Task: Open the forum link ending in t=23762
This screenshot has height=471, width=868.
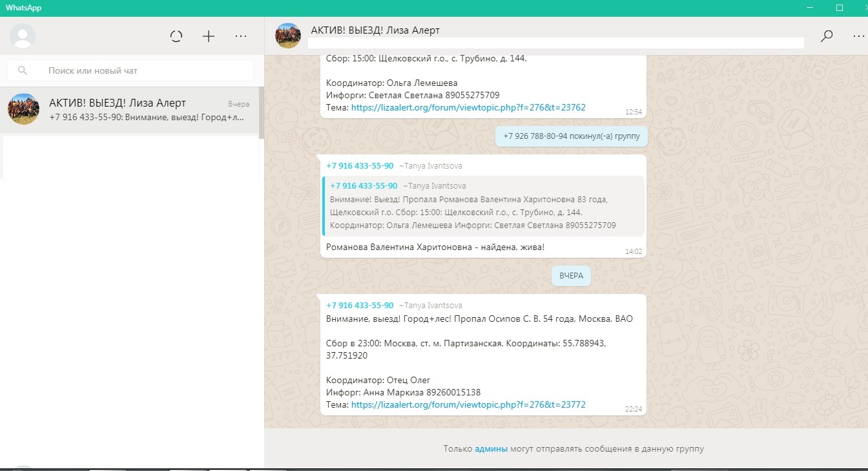Action: tap(468, 108)
